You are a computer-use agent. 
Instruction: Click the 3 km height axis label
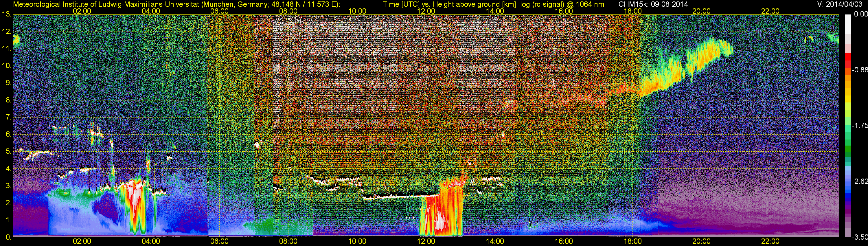point(8,186)
